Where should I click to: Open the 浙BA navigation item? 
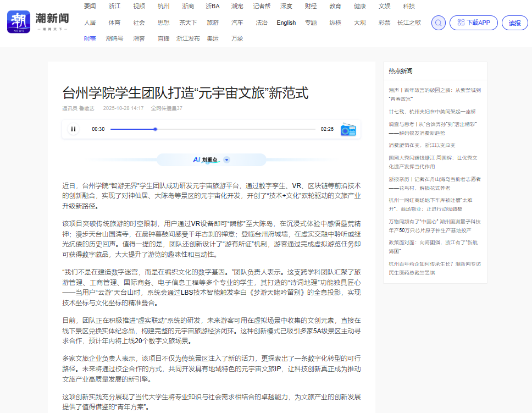tap(212, 6)
